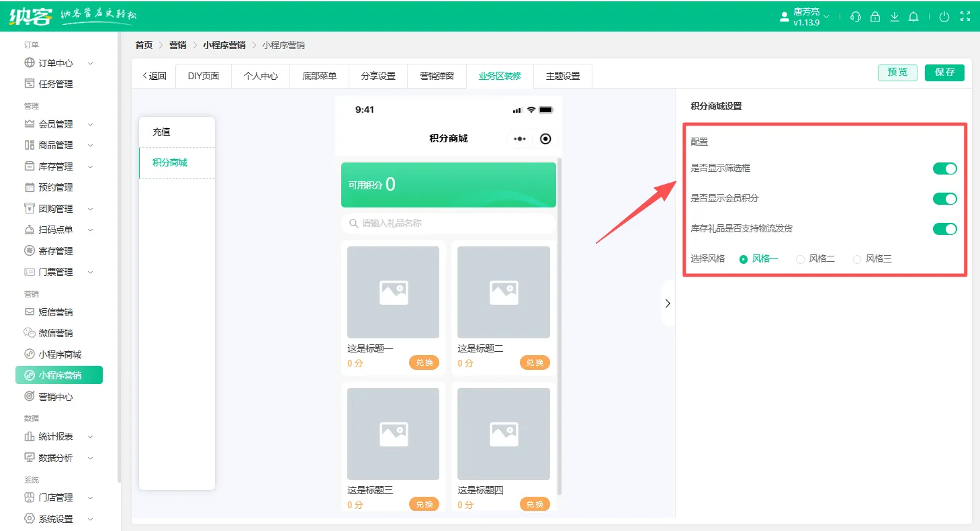The width and height of the screenshot is (980, 531).
Task: Toggle fullscreen mode icon
Action: pyautogui.click(x=965, y=17)
